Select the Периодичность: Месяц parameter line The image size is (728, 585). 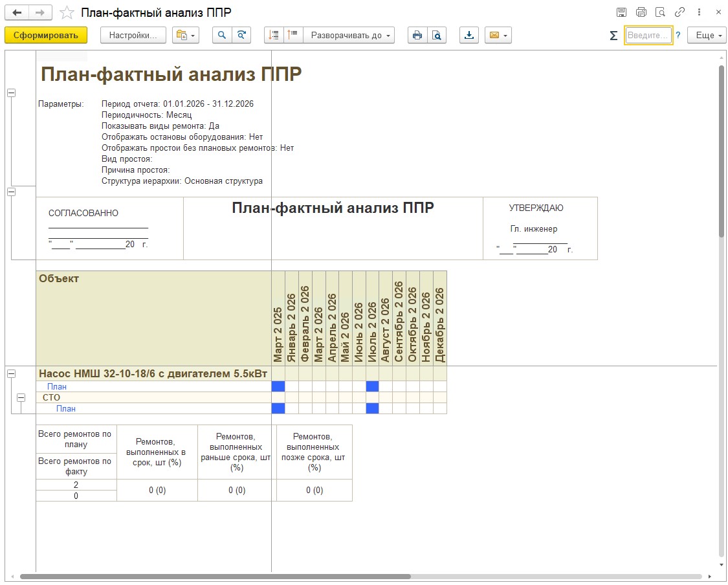pyautogui.click(x=147, y=115)
